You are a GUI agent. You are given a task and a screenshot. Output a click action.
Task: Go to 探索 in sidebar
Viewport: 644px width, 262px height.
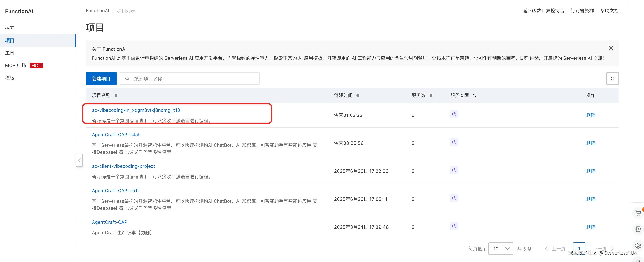(x=10, y=28)
